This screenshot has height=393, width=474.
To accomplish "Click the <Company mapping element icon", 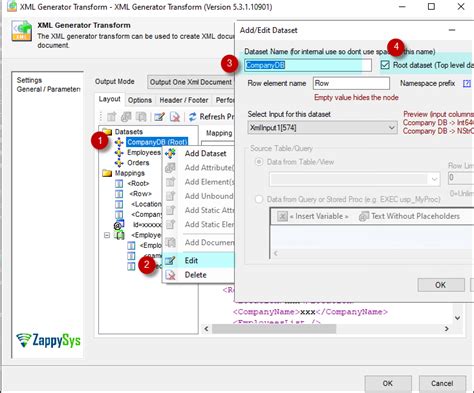I will tap(119, 214).
